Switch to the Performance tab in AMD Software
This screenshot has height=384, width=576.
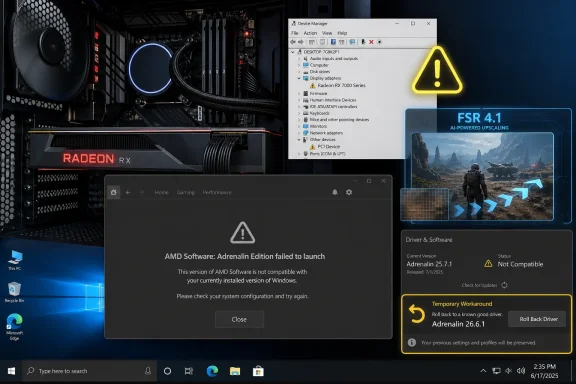pyautogui.click(x=217, y=192)
